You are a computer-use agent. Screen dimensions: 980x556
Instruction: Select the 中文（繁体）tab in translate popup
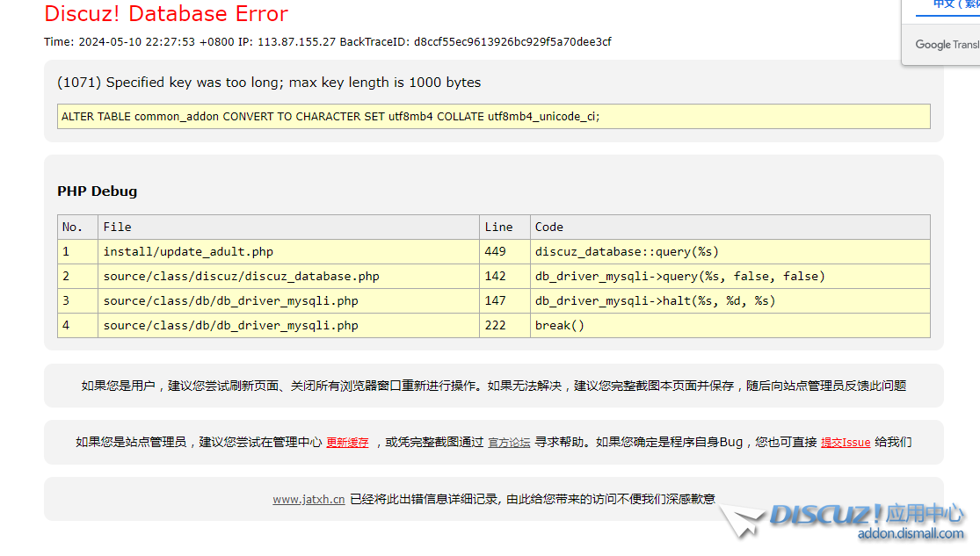point(955,5)
